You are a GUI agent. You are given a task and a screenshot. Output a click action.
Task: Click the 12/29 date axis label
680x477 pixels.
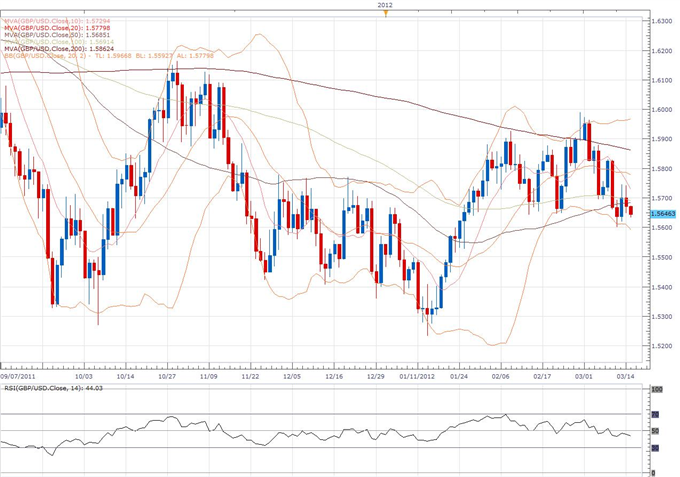point(376,376)
